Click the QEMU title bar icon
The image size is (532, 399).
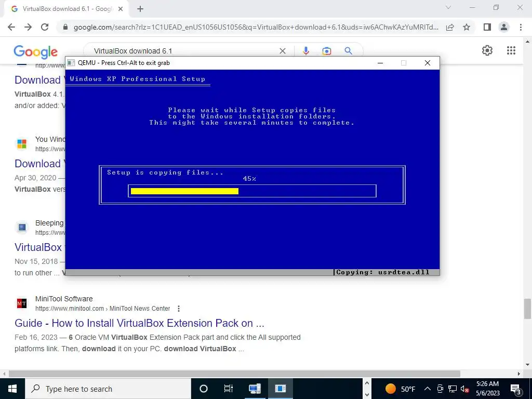pyautogui.click(x=71, y=63)
